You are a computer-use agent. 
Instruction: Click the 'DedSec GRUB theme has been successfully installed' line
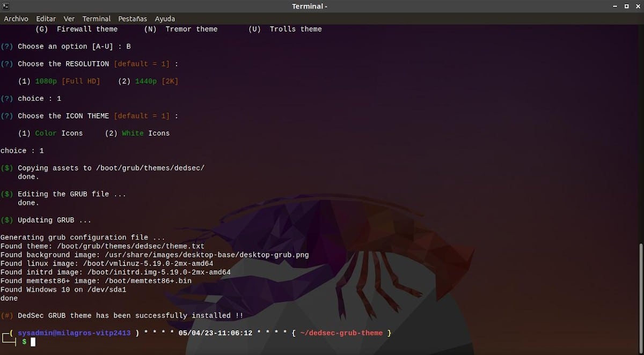pos(122,315)
